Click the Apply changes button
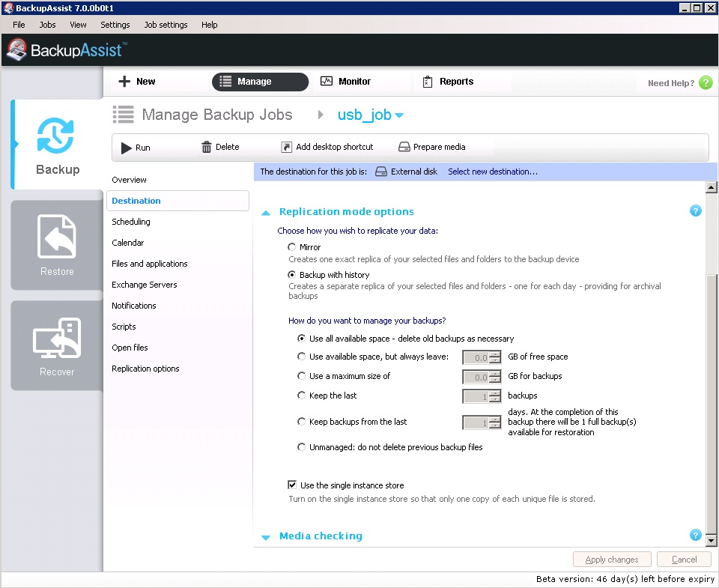Viewport: 719px width, 588px height. click(612, 559)
